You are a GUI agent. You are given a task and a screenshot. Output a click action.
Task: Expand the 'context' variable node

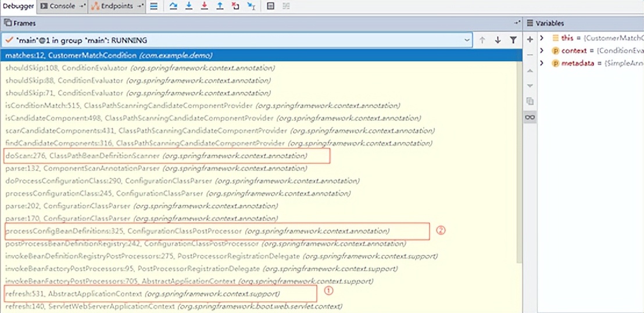click(x=542, y=51)
